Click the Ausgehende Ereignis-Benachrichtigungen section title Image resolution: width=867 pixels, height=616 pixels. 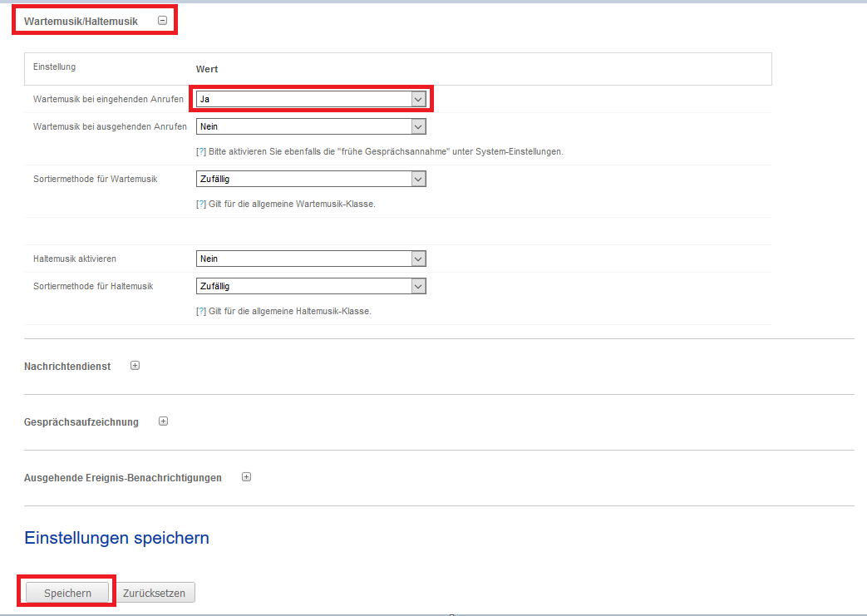click(x=123, y=478)
